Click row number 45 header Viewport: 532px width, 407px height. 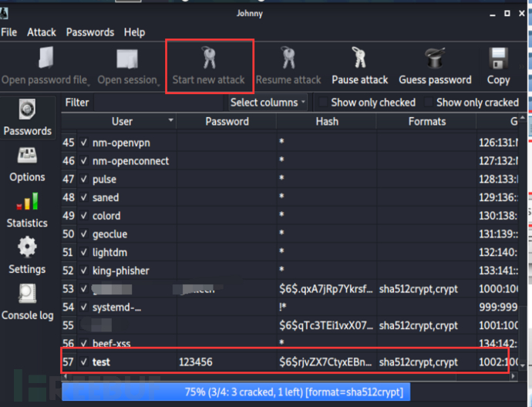coord(69,143)
